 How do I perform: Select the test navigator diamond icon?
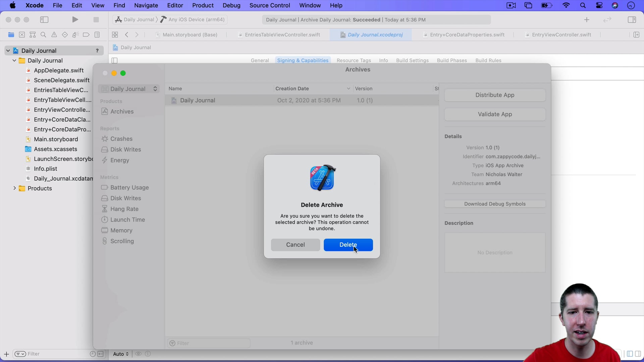click(65, 35)
